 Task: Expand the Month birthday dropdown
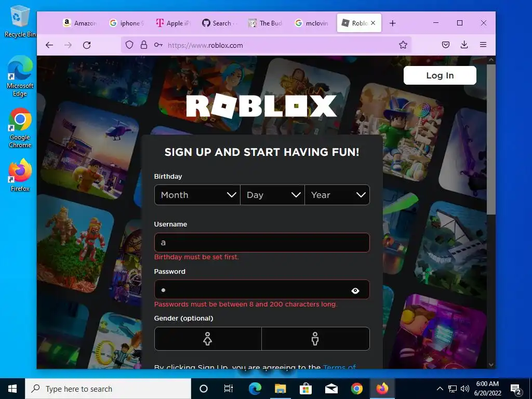click(x=197, y=195)
